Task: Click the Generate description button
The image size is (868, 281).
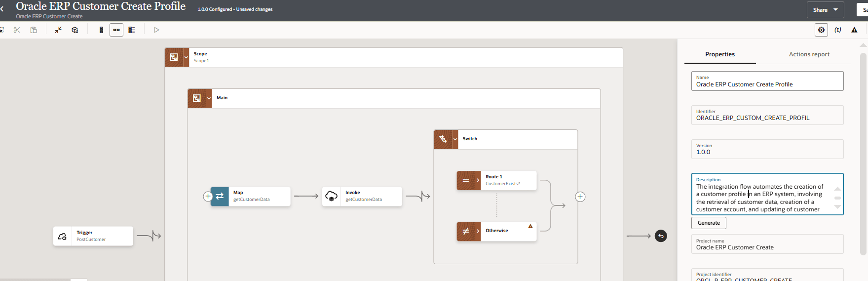Action: point(709,223)
